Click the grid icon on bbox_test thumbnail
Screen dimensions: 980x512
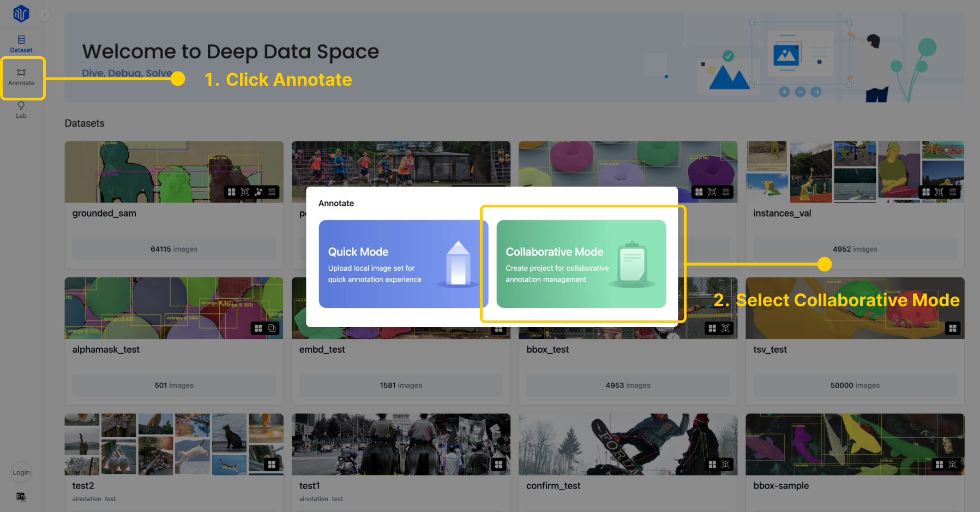pyautogui.click(x=712, y=328)
